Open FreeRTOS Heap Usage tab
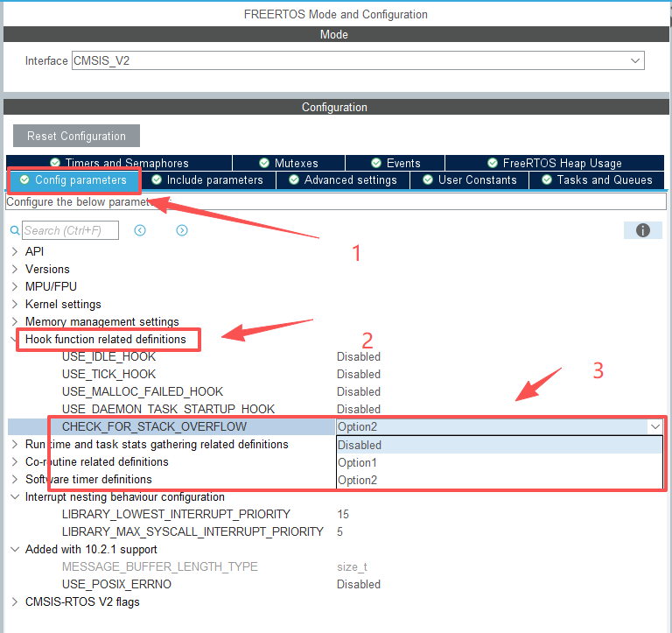Image resolution: width=672 pixels, height=633 pixels. point(555,163)
